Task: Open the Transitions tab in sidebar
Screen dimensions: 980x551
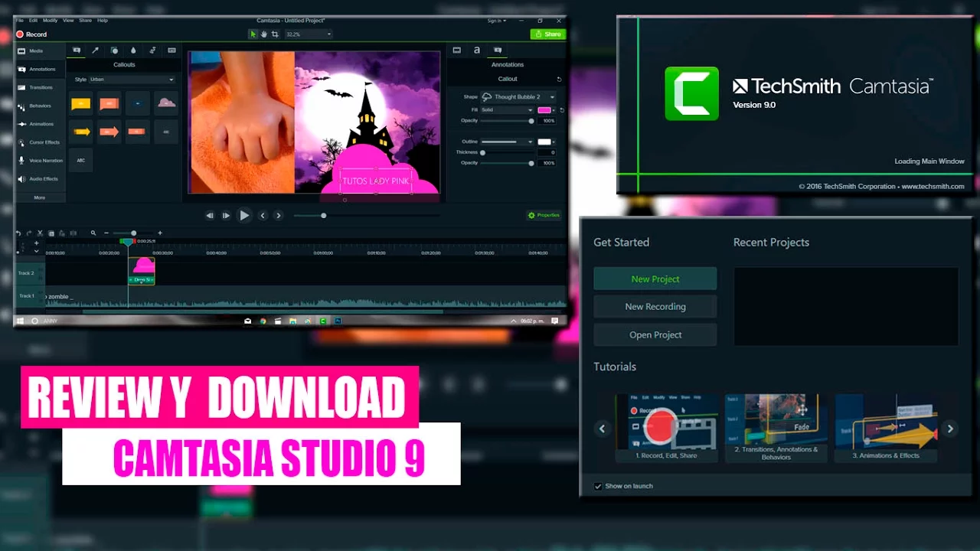Action: (x=41, y=87)
